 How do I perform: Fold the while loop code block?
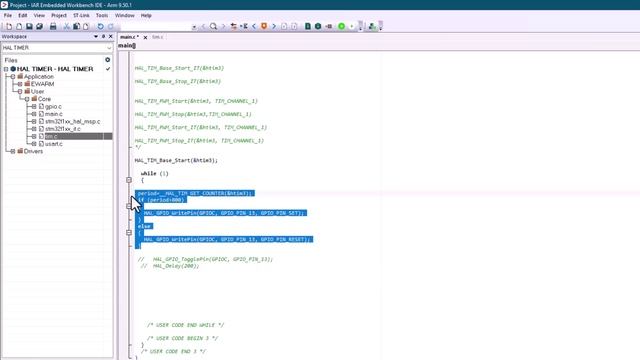(x=129, y=180)
